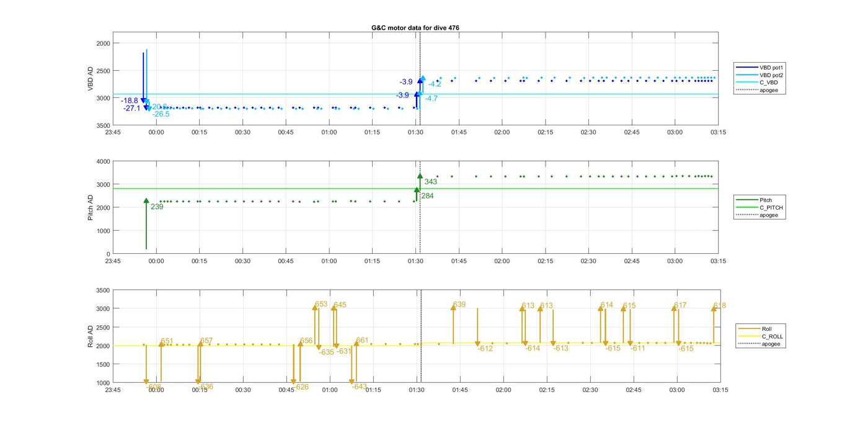Click the '651' roll label
This screenshot has height=430, width=868.
167,341
